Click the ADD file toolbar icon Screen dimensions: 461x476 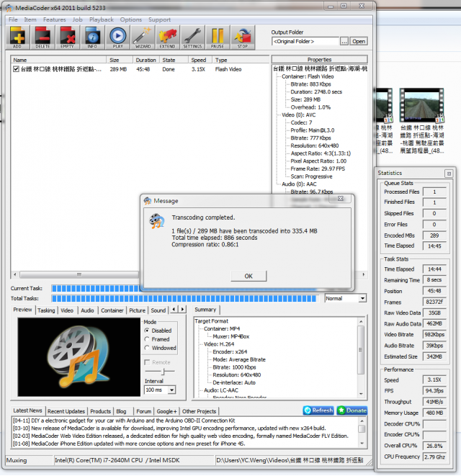click(x=17, y=37)
